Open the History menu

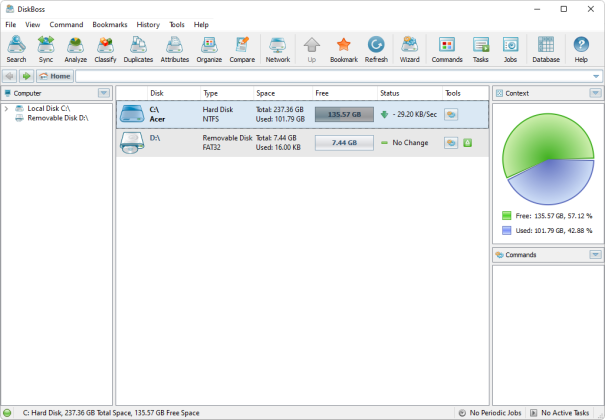click(x=148, y=25)
